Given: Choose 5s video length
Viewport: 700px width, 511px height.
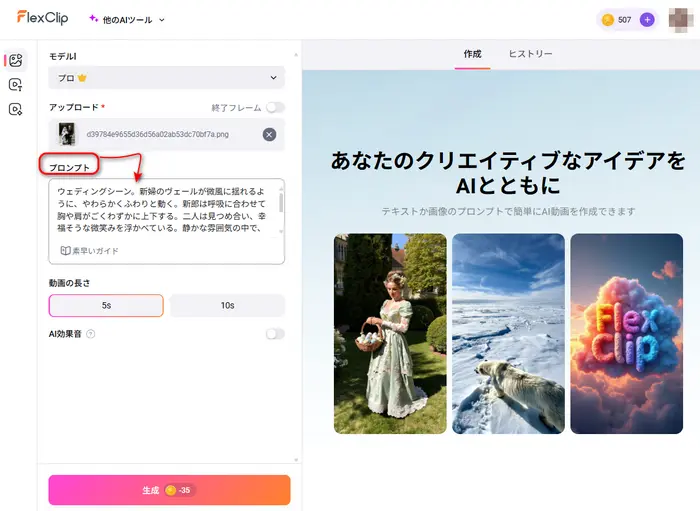Looking at the screenshot, I should (106, 306).
